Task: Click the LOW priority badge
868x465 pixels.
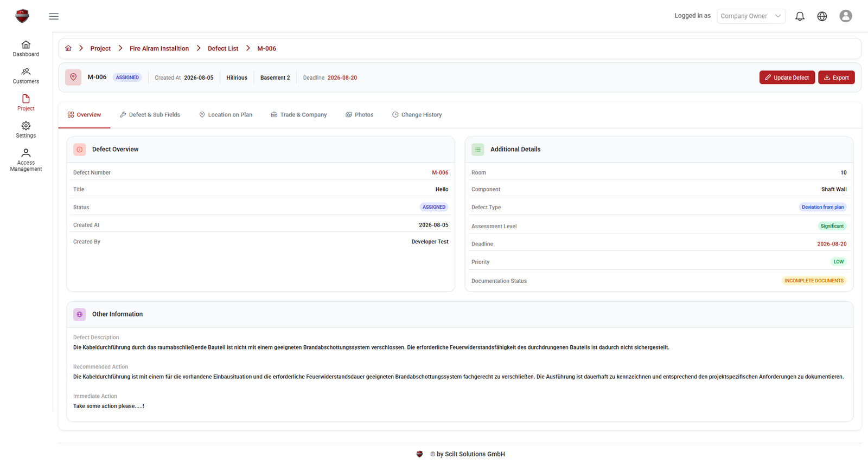Action: pyautogui.click(x=839, y=262)
